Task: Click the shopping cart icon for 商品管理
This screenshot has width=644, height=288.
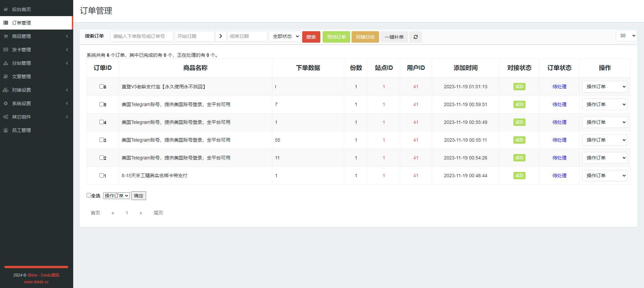Action: (6, 36)
